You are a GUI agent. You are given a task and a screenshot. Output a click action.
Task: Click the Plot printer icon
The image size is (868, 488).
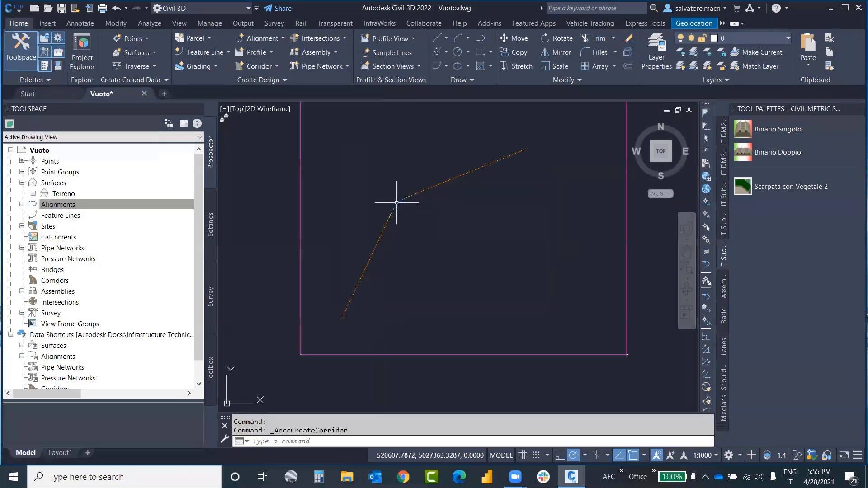[x=103, y=8]
